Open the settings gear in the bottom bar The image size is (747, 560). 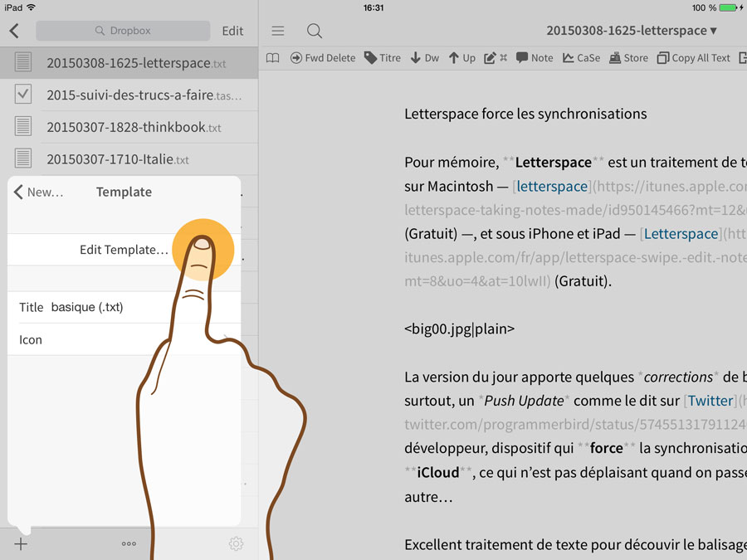[x=236, y=543]
